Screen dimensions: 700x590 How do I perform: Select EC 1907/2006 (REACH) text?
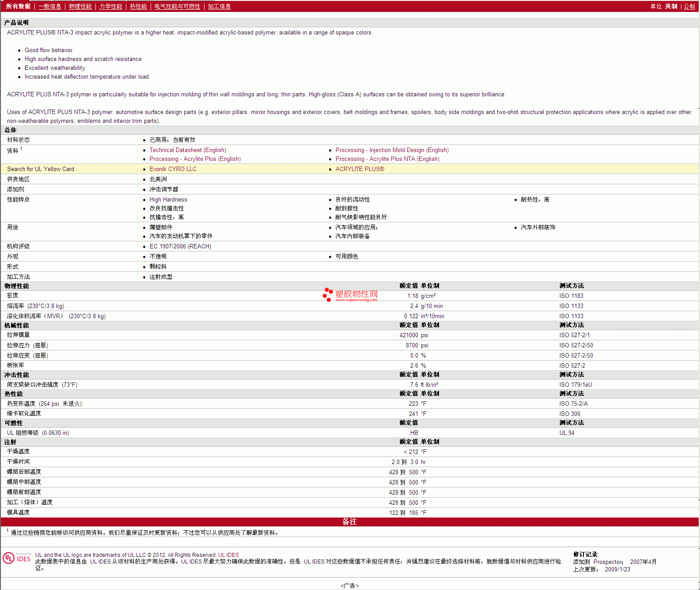coord(180,246)
